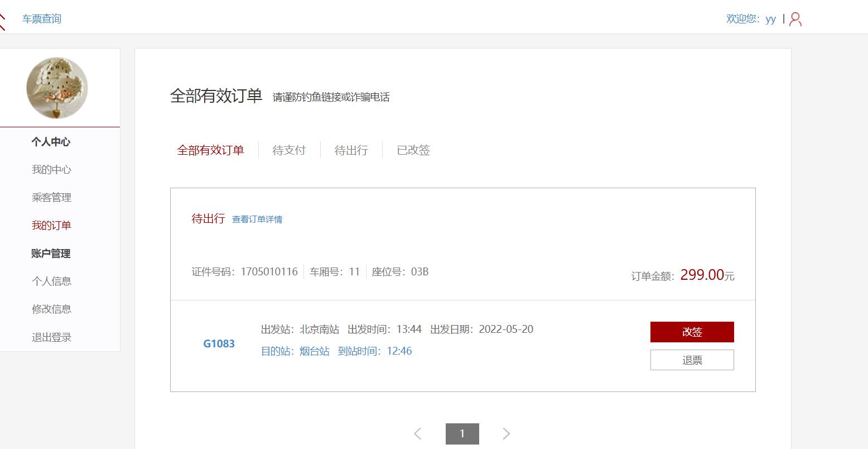The height and width of the screenshot is (449, 868).
Task: Click 目的站 烟台站 text
Action: 295,351
